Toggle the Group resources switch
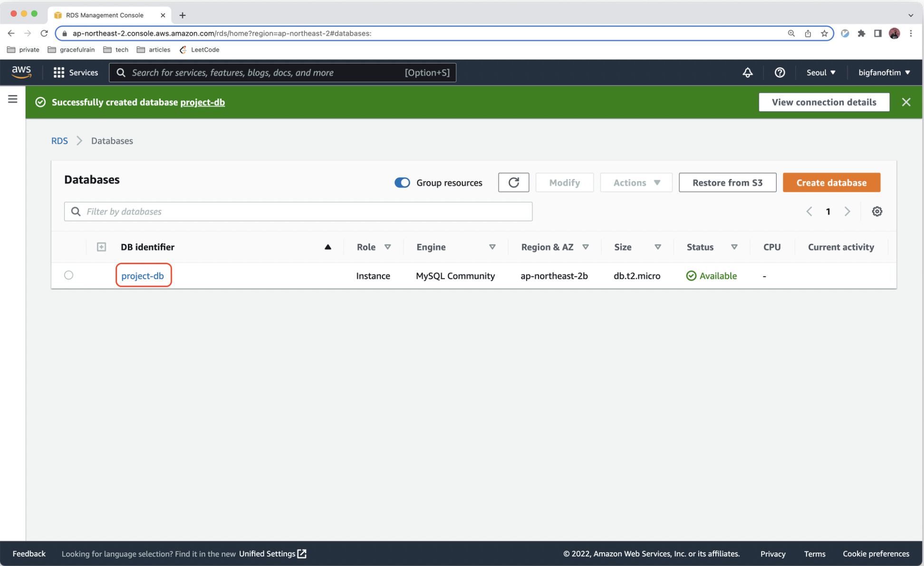Image resolution: width=924 pixels, height=566 pixels. (x=402, y=183)
